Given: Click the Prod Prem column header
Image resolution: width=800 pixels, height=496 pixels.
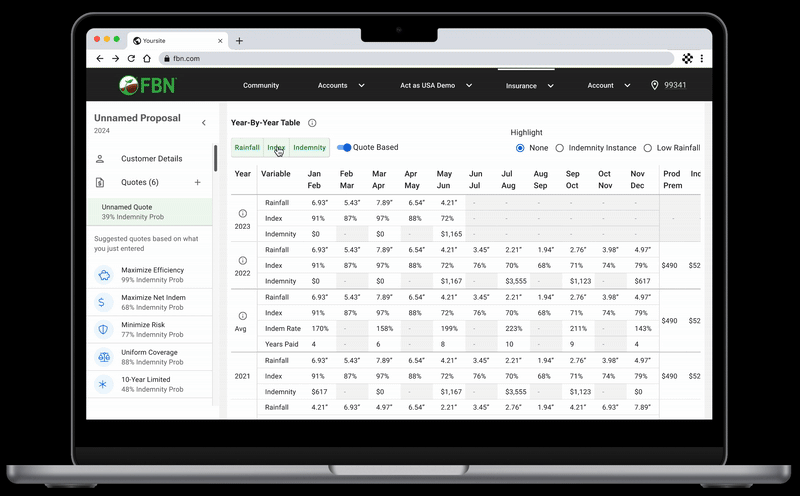Looking at the screenshot, I should (672, 180).
